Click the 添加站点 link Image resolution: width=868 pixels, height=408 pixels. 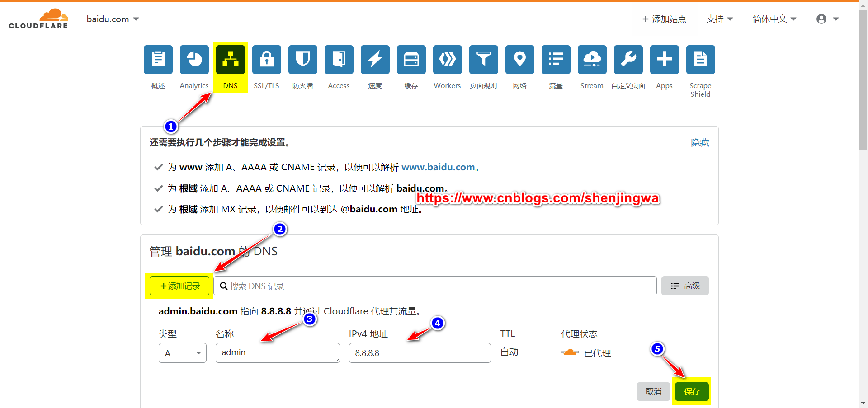(664, 19)
